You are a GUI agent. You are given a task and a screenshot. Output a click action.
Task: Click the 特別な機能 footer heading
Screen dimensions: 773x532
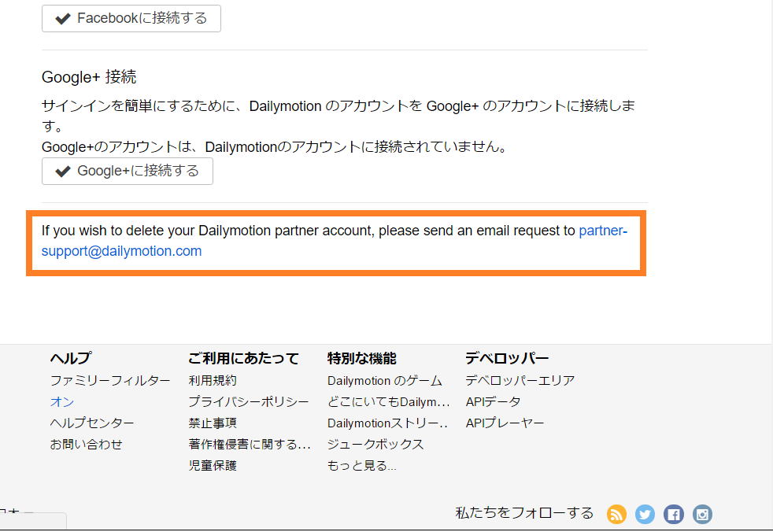tap(362, 358)
